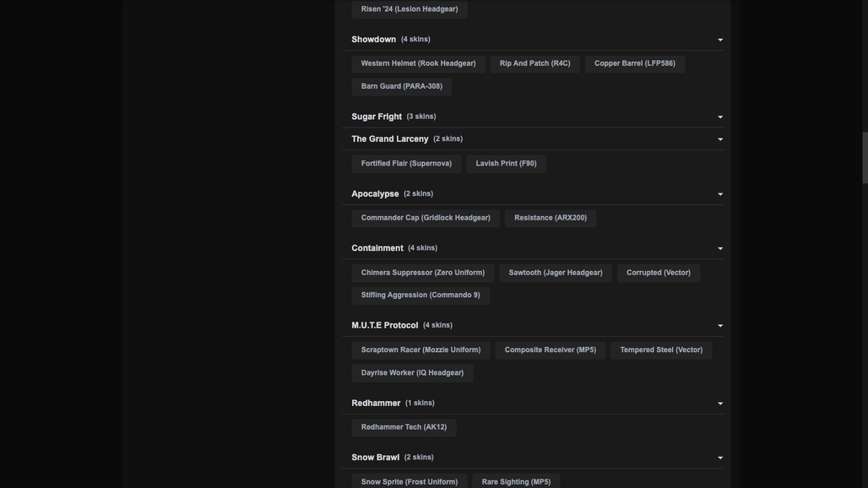Viewport: 868px width, 488px height.
Task: Select Sawtooth (Jager Headgear) skin
Action: click(556, 273)
